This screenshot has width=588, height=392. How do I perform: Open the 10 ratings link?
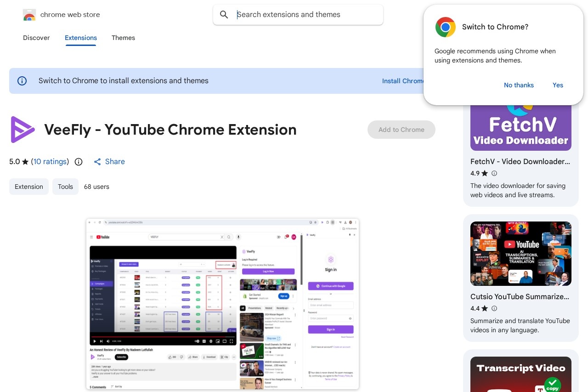tap(50, 162)
